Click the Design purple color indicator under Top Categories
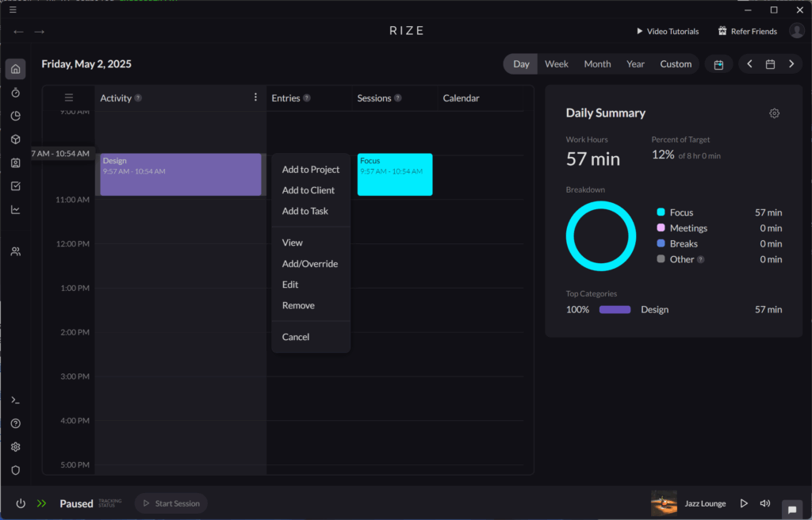Image resolution: width=812 pixels, height=520 pixels. 615,309
